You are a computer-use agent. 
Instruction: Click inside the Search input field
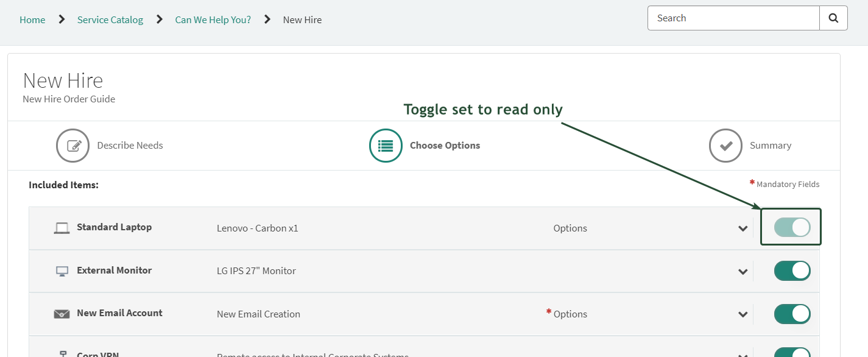[x=731, y=18]
